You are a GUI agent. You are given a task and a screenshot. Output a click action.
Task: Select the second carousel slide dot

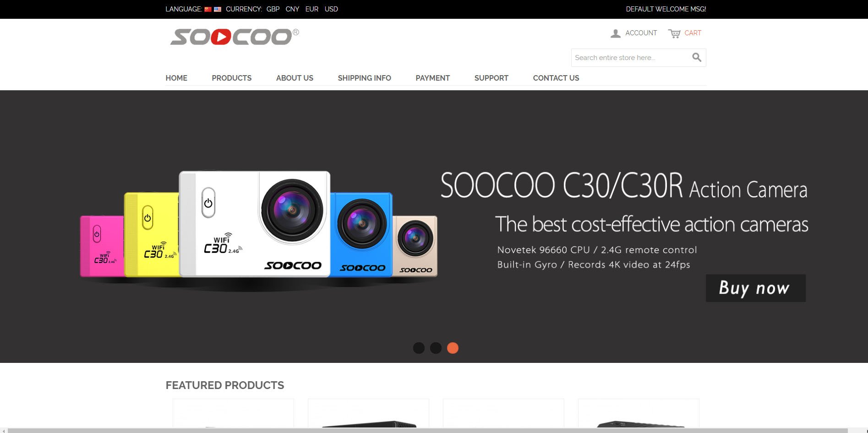(x=436, y=348)
